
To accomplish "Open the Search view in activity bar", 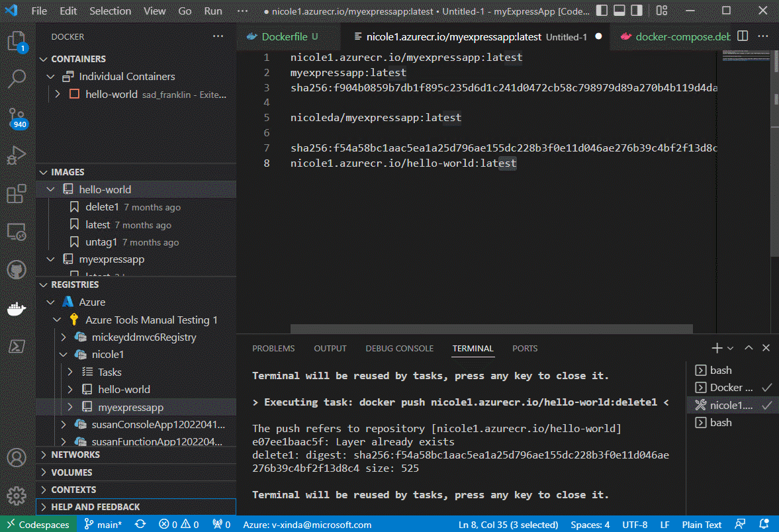I will 17,79.
